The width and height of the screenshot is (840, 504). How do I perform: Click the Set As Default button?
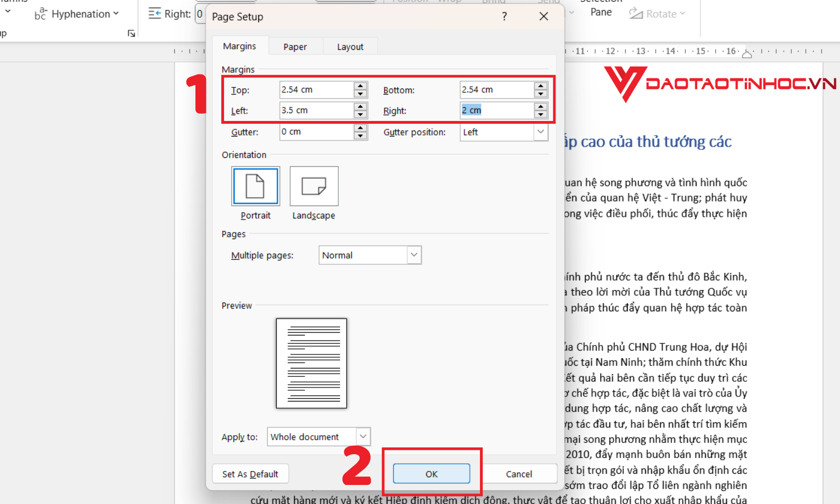[250, 474]
